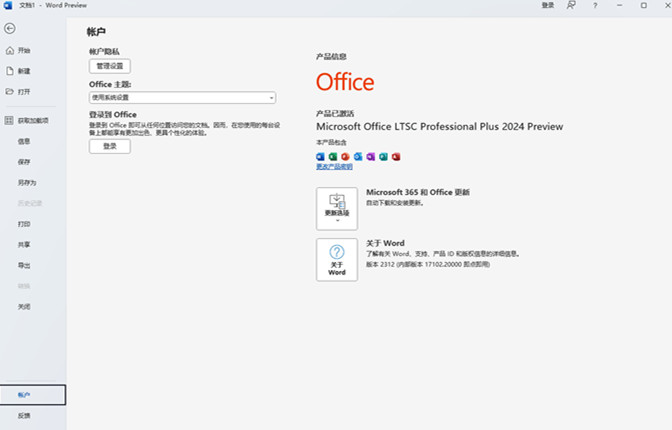This screenshot has height=430, width=672.
Task: Open help with the question mark icon
Action: coord(595,6)
